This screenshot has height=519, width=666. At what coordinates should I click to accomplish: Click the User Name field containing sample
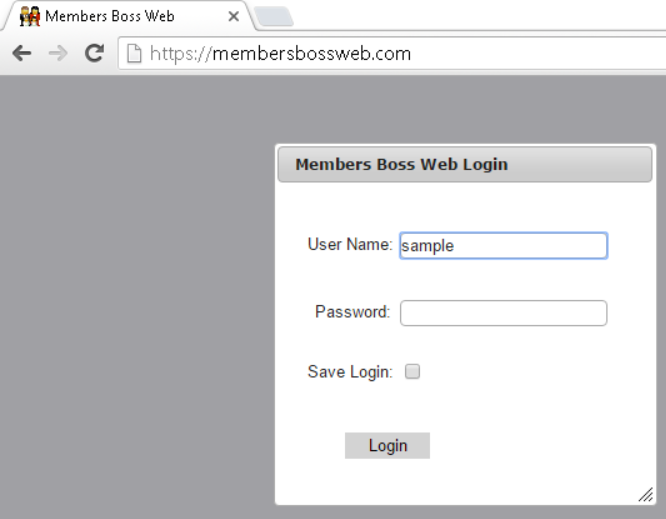click(x=503, y=245)
